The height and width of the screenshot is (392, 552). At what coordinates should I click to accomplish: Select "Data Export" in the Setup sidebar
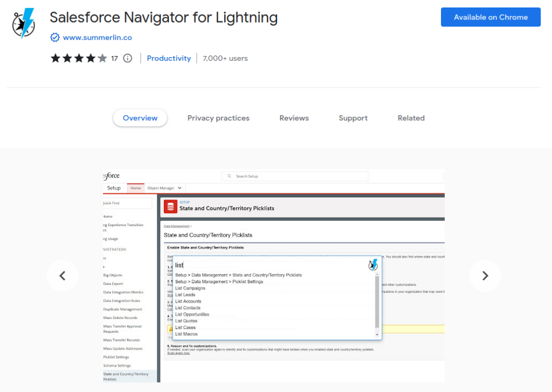[x=114, y=284]
